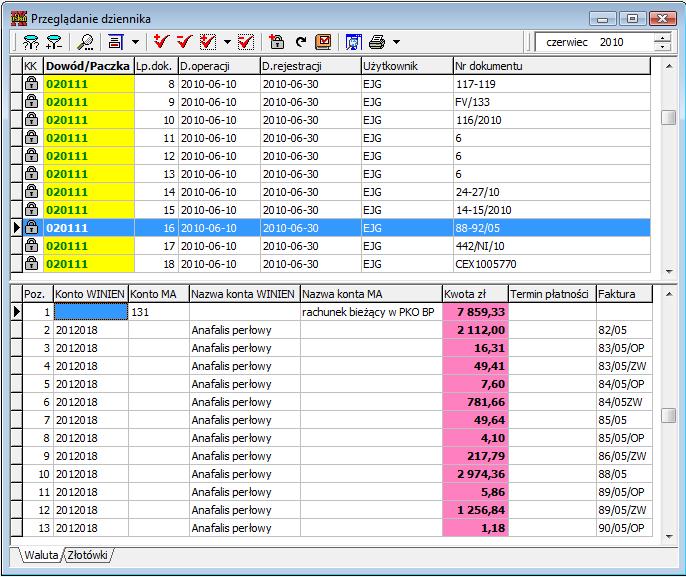The width and height of the screenshot is (686, 577).
Task: Click the dotted-box checkmark plus icon
Action: click(x=207, y=42)
